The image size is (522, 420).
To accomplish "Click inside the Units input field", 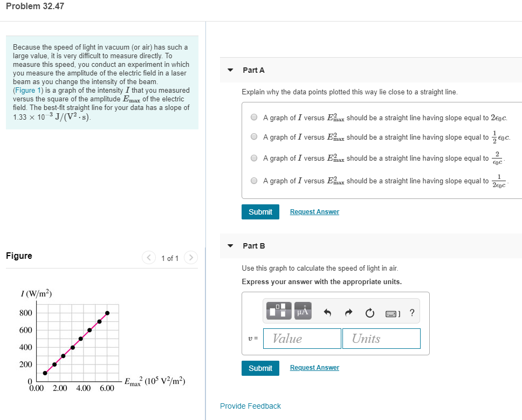I will tap(381, 338).
